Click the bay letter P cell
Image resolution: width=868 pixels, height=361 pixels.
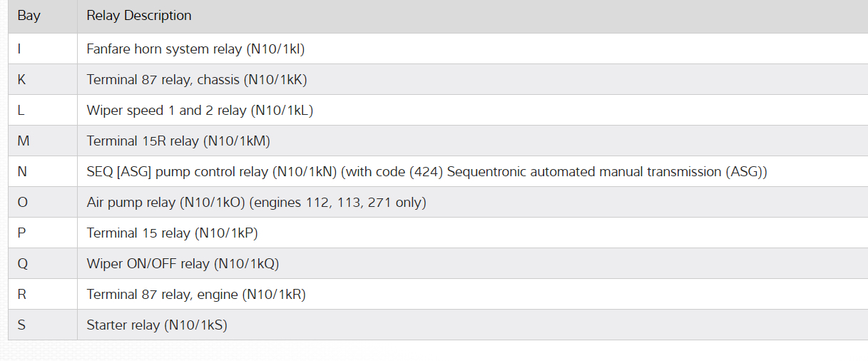[21, 233]
